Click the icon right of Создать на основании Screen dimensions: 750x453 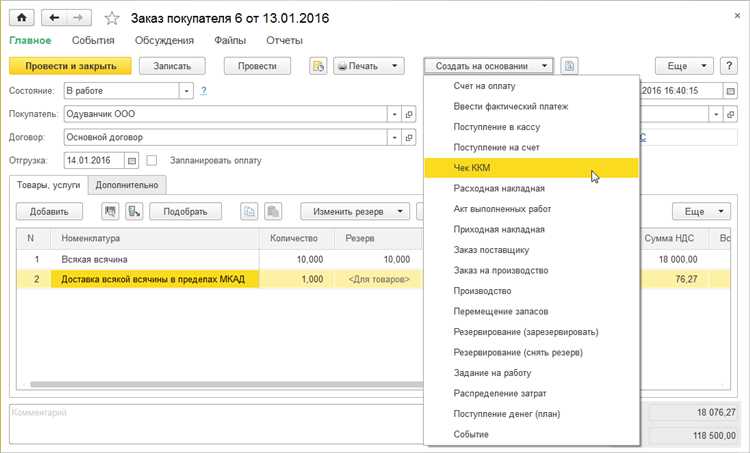click(x=569, y=66)
